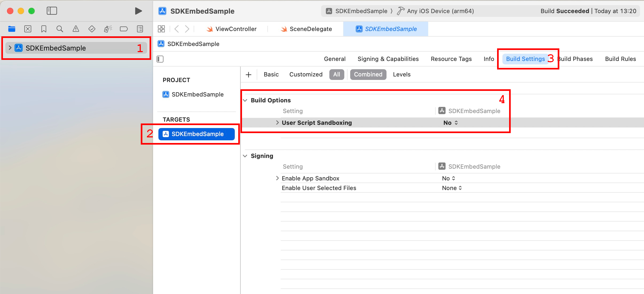
Task: Hide the project and targets list
Action: [x=160, y=59]
